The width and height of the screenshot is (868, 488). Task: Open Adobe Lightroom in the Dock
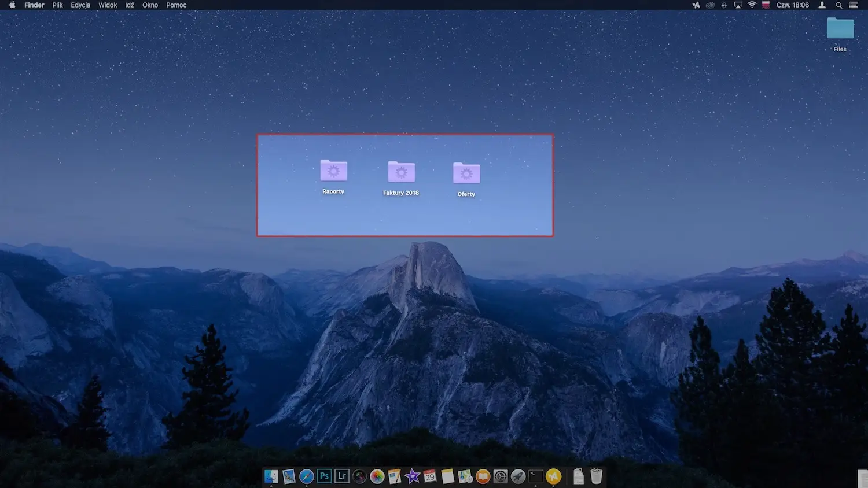pos(341,476)
